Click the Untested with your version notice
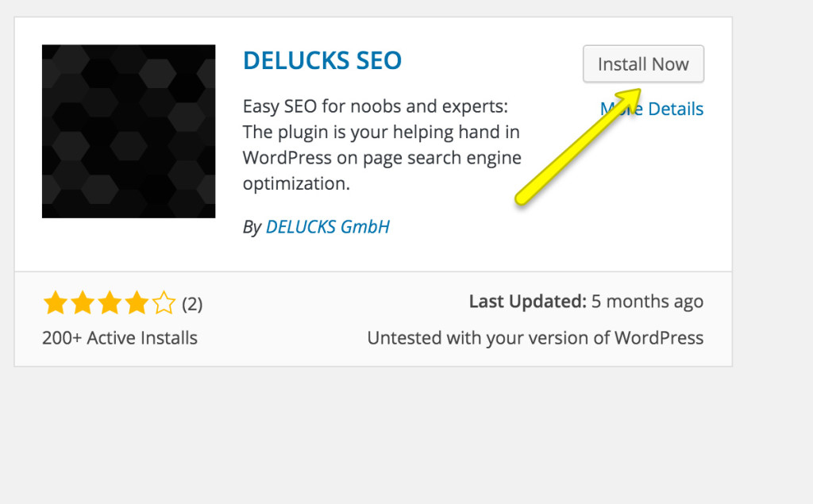813x504 pixels. click(x=535, y=338)
